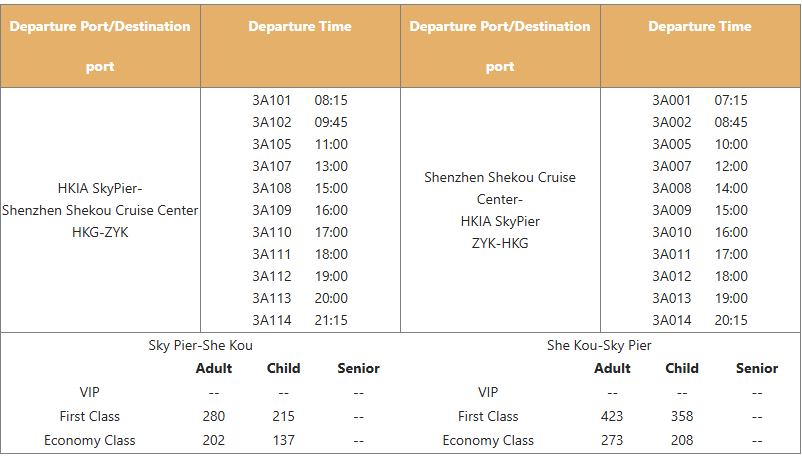The height and width of the screenshot is (456, 802).
Task: Select sailing code 3A107
Action: click(271, 166)
